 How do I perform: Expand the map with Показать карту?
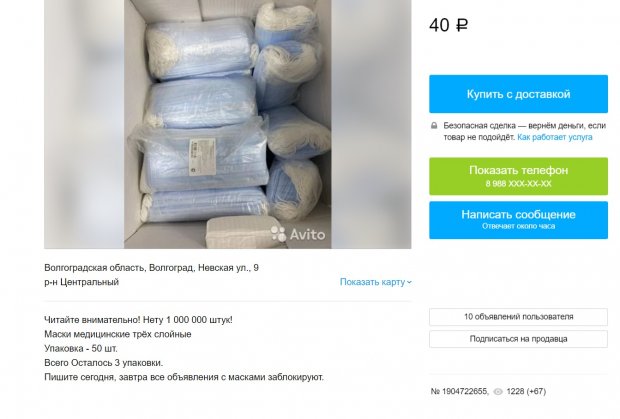coord(376,282)
